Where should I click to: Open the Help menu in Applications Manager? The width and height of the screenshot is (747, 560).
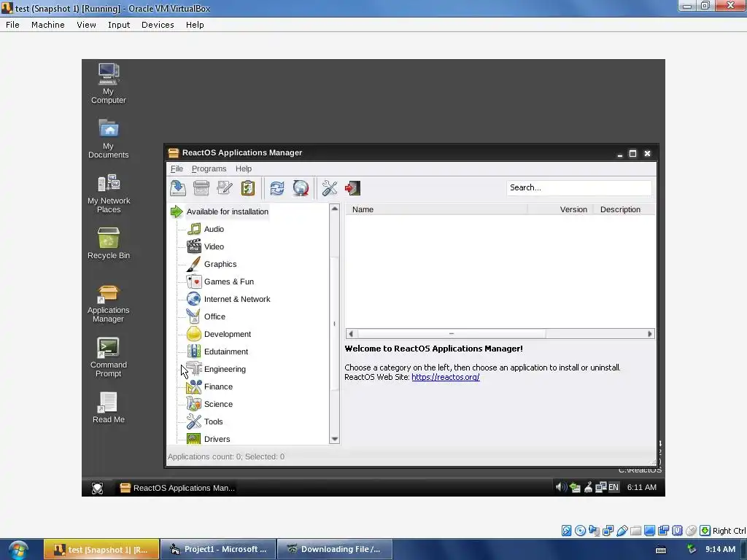click(x=244, y=168)
